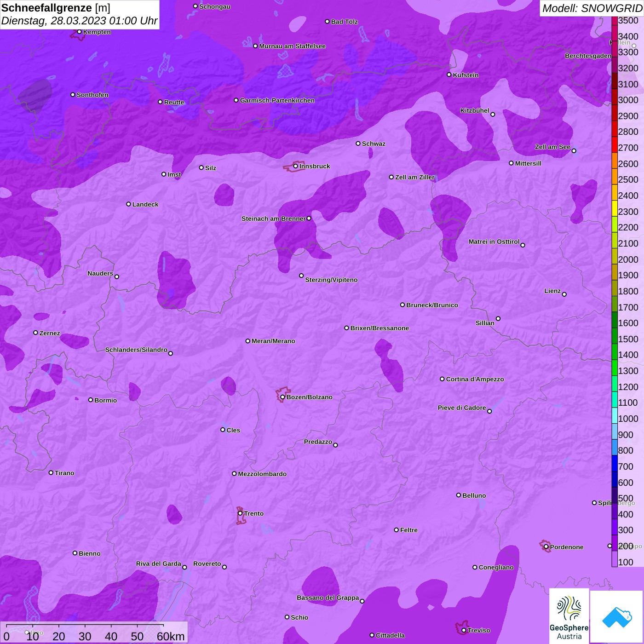
Task: Click the 'Rovereto' label
Action: click(207, 563)
